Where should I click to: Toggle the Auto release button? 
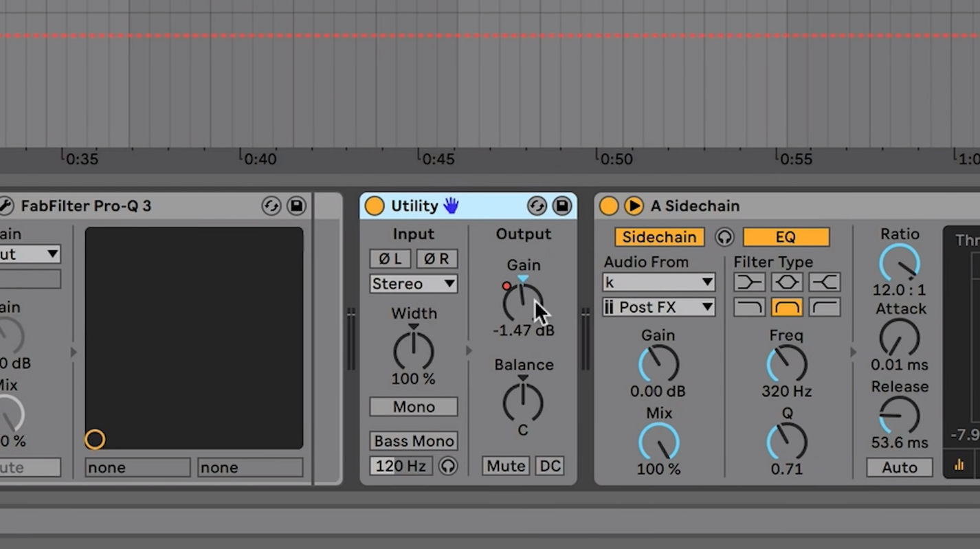click(x=900, y=468)
